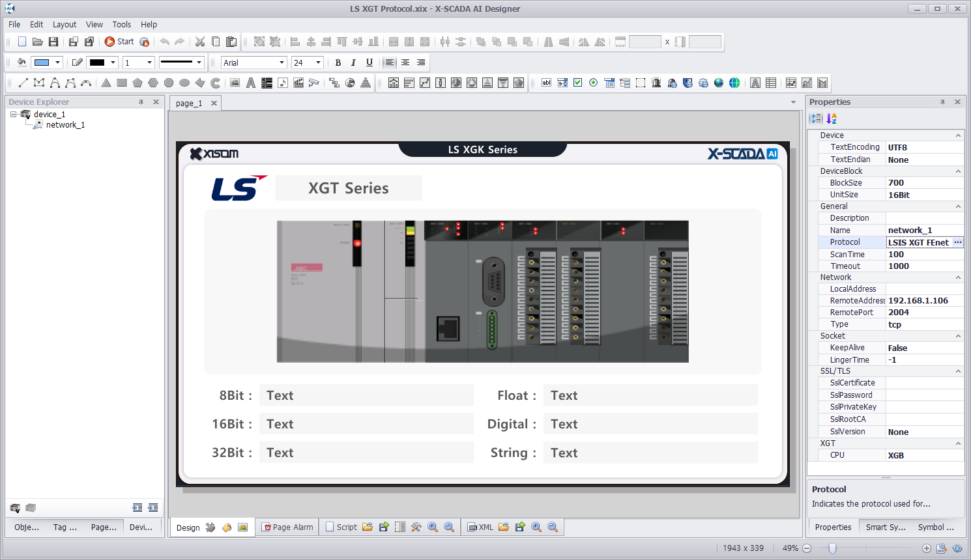Set center text alignment
The width and height of the screenshot is (971, 560).
[405, 63]
